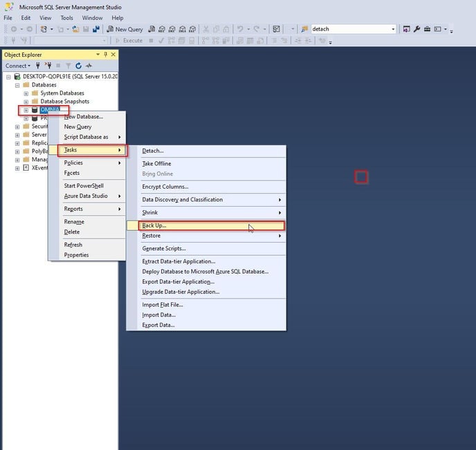The height and width of the screenshot is (450, 476).
Task: Click the DESKTOP-QOPL91E server icon
Action: 17,77
